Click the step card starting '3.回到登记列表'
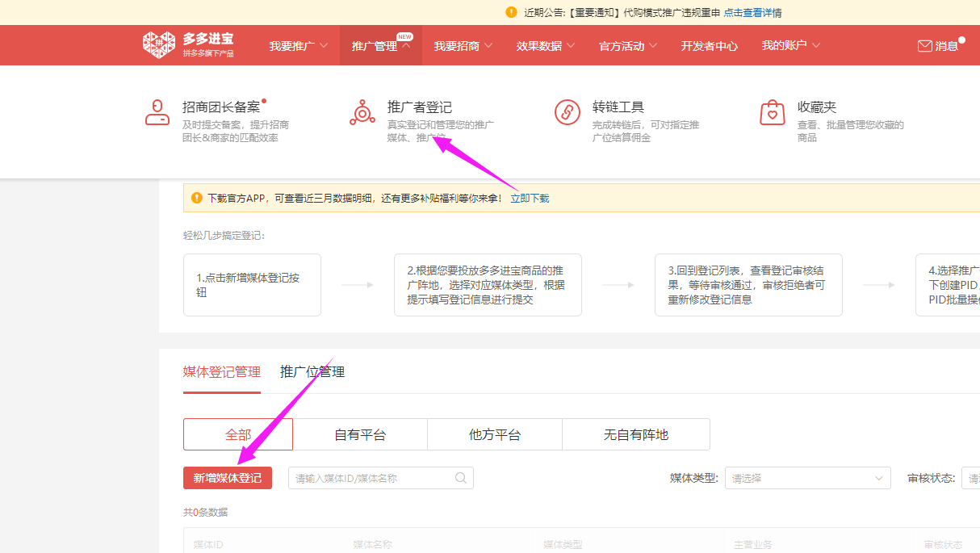 (748, 285)
